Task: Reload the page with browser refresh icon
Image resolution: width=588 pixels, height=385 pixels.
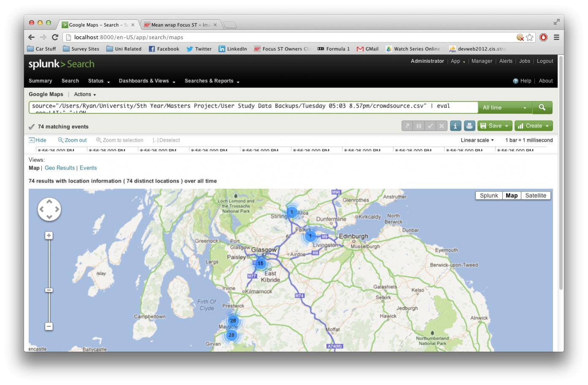Action: 55,37
